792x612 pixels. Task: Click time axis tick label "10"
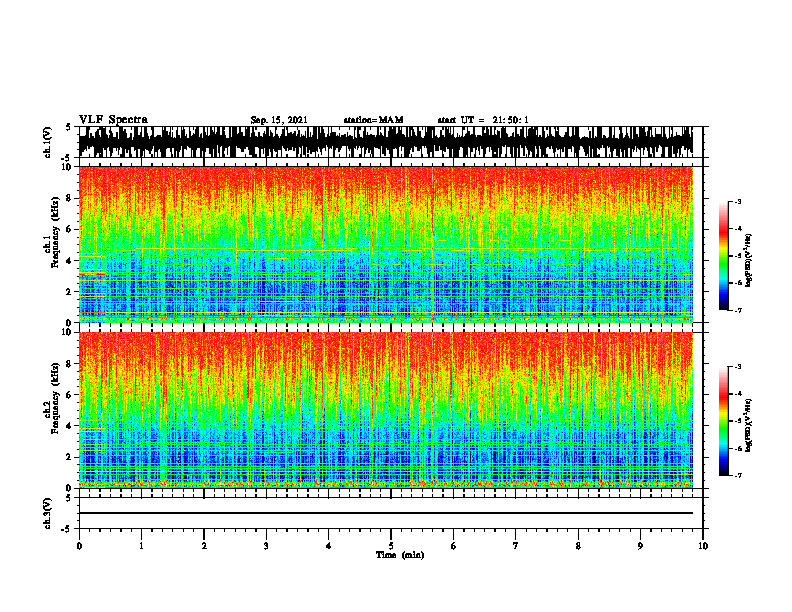point(703,546)
